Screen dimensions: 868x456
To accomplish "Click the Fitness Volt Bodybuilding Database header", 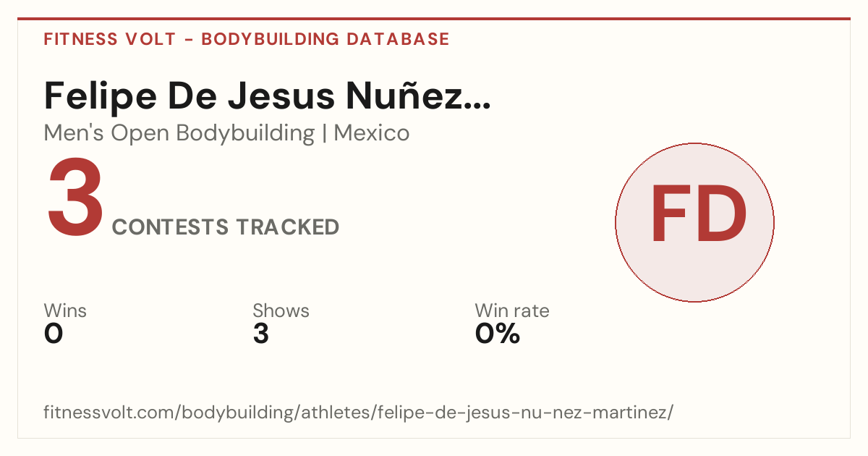I will pyautogui.click(x=247, y=39).
